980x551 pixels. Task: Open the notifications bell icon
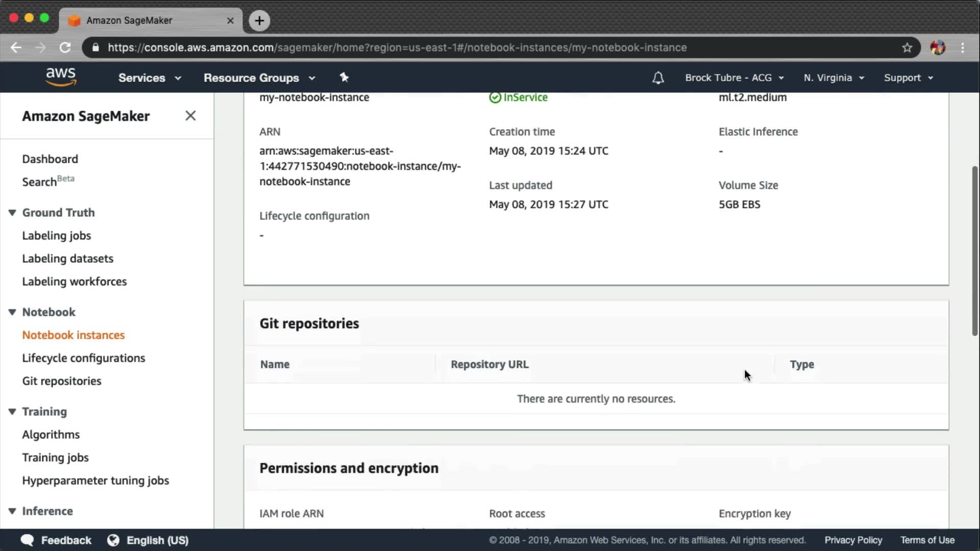point(658,78)
